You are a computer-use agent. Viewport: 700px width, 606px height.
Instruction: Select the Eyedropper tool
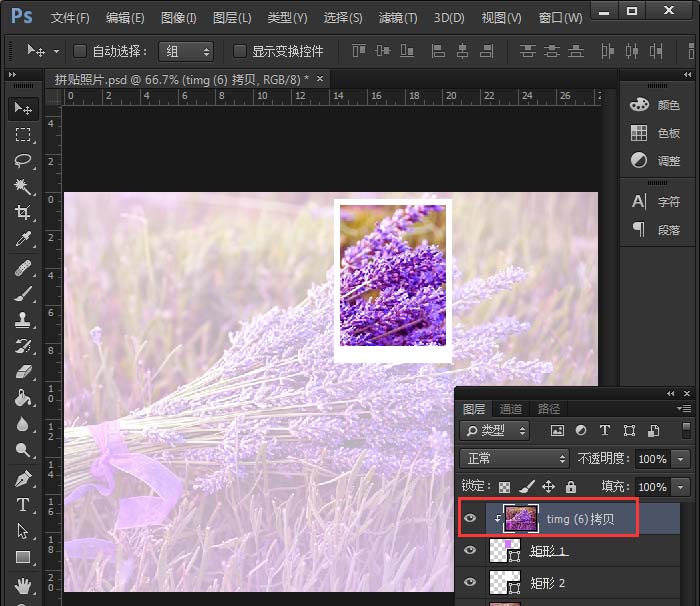[22, 238]
